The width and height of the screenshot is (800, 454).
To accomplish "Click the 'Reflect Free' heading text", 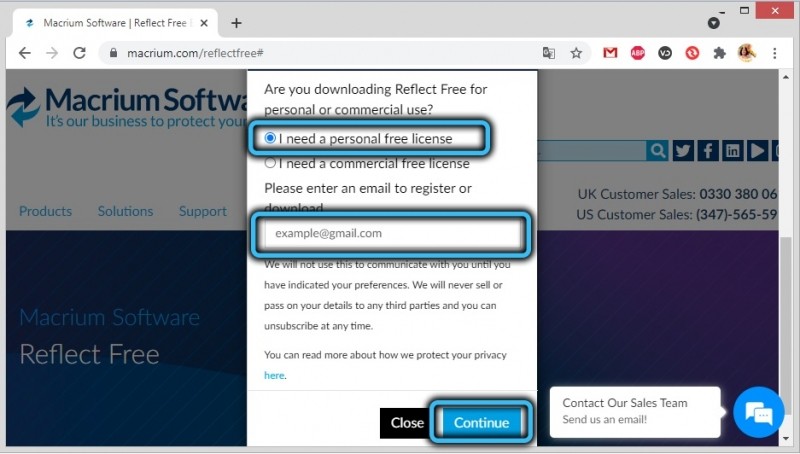I will (89, 354).
